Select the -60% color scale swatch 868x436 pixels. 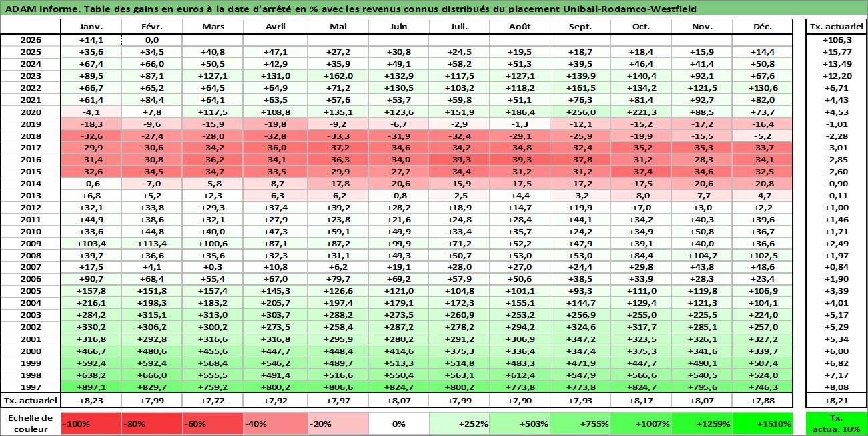pyautogui.click(x=212, y=423)
